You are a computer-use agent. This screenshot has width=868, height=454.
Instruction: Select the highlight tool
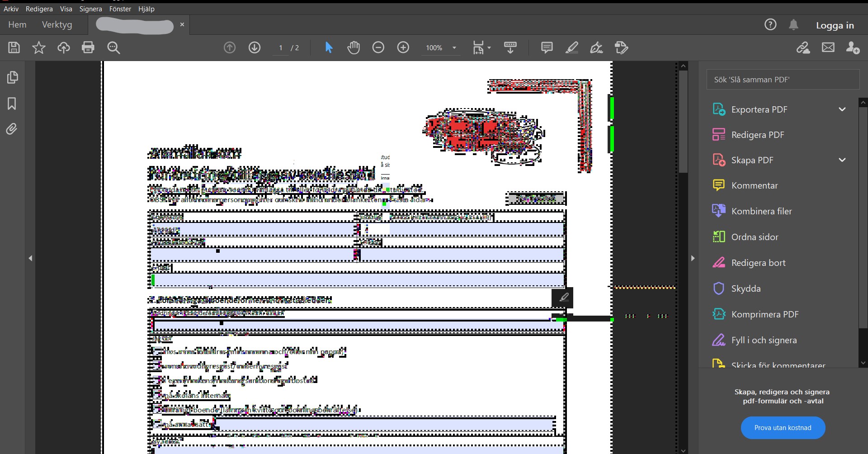click(572, 47)
